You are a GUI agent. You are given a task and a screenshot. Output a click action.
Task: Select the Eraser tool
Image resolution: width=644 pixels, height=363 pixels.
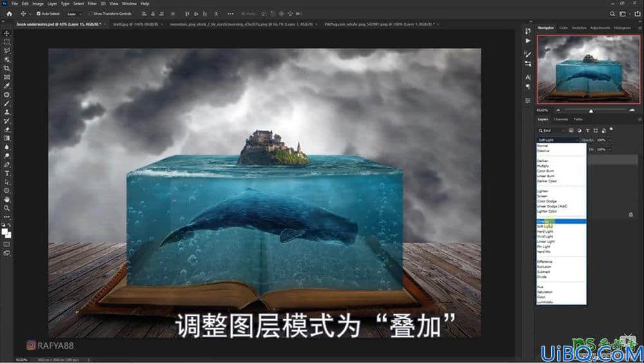6,130
